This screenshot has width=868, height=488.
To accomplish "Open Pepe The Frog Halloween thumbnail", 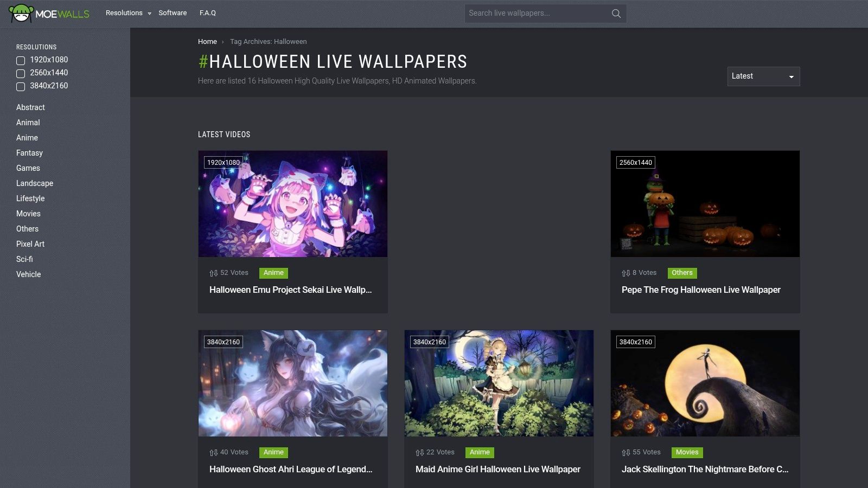I will click(x=705, y=204).
